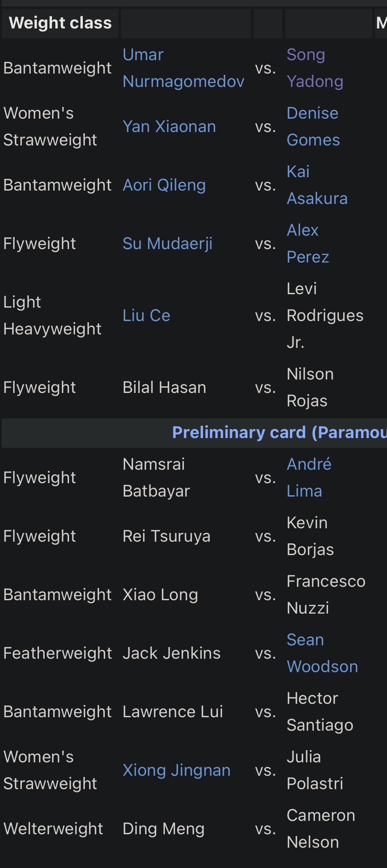Screen dimensions: 387x868
Task: Visit the Aori Qileng page
Action: click(x=164, y=185)
